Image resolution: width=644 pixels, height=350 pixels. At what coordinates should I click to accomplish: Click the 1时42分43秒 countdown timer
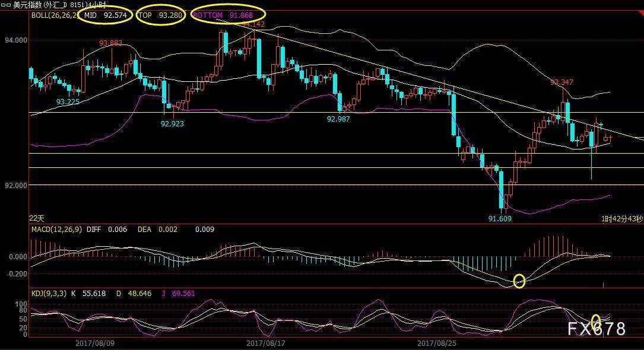(622, 219)
